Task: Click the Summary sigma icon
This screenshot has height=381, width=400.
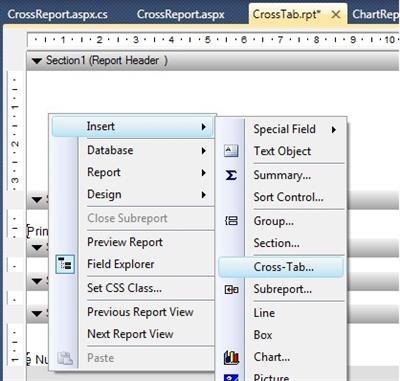Action: pyautogui.click(x=231, y=175)
